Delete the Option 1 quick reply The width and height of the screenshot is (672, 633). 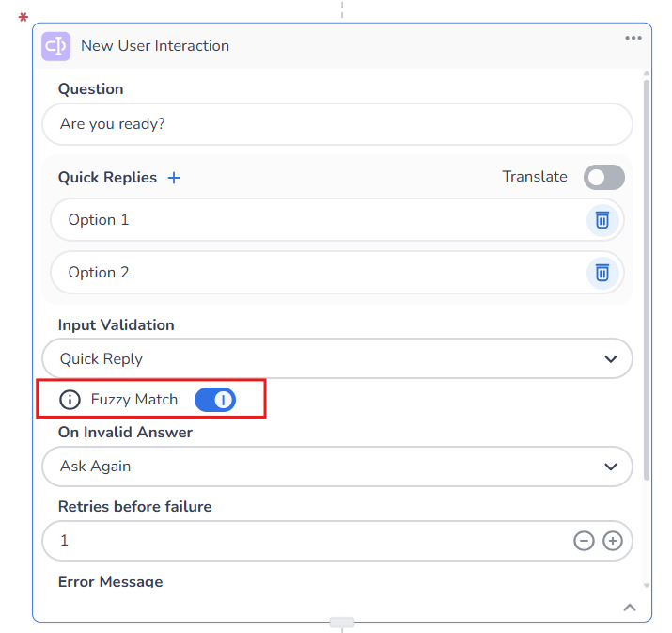click(602, 220)
